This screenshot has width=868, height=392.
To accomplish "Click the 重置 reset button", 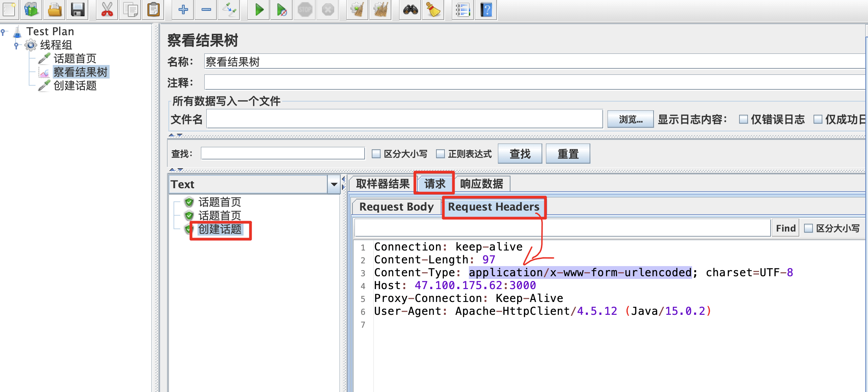I will (568, 154).
